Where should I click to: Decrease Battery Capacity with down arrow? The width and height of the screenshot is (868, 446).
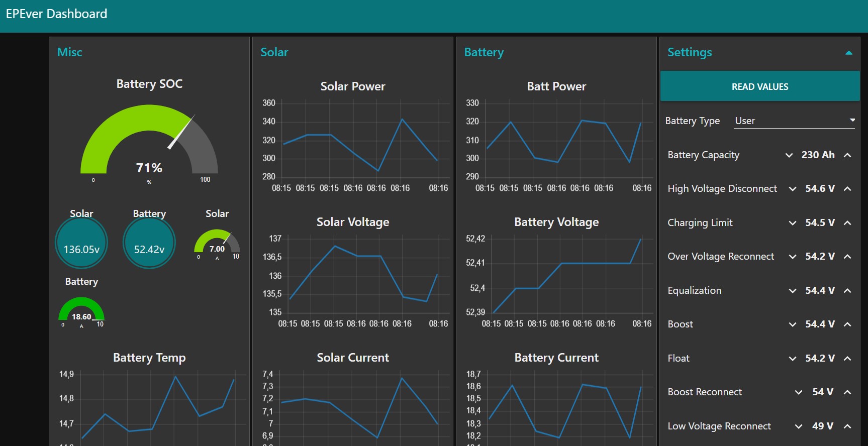coord(789,155)
